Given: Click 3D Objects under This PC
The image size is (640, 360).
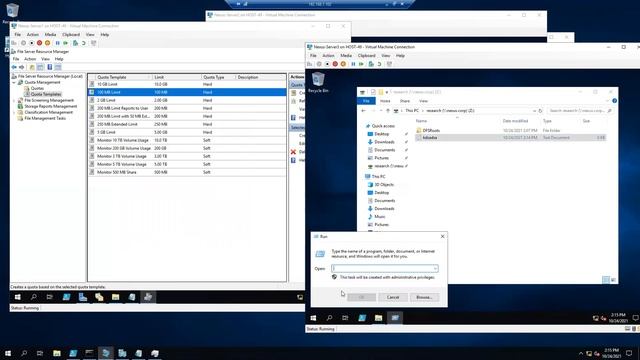Looking at the screenshot, I should pyautogui.click(x=384, y=185).
